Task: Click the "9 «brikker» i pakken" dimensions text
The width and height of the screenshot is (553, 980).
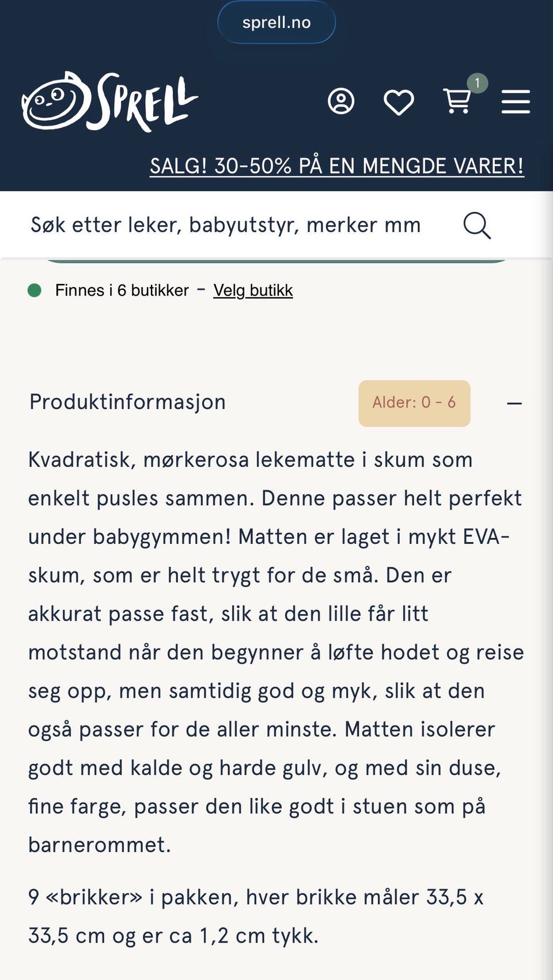Action: coord(256,916)
